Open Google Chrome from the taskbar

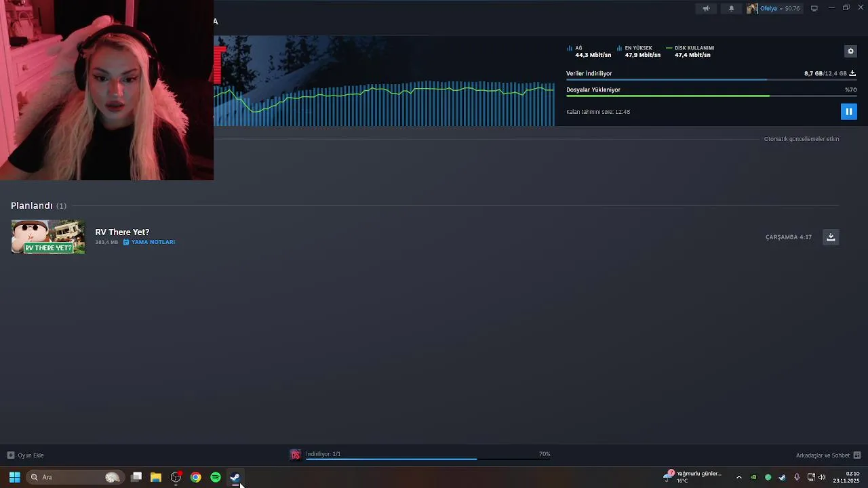coord(196,477)
